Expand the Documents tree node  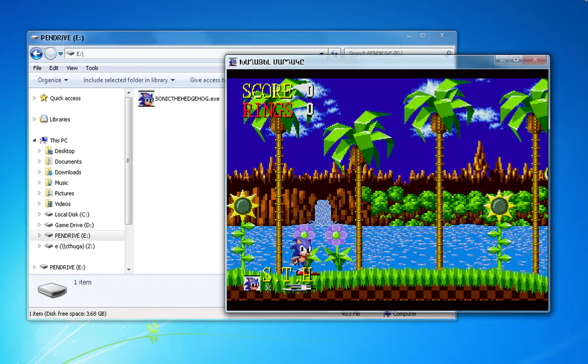39,161
